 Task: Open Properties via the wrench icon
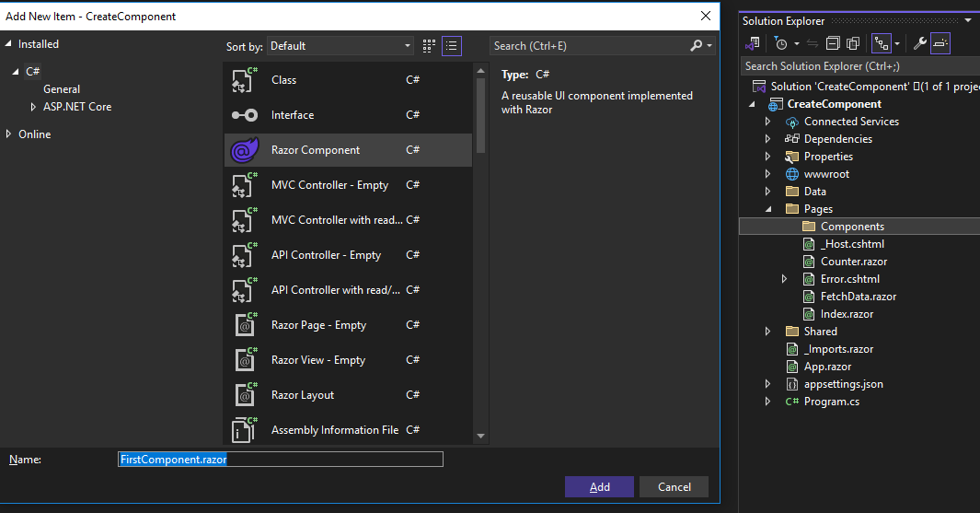(x=918, y=43)
